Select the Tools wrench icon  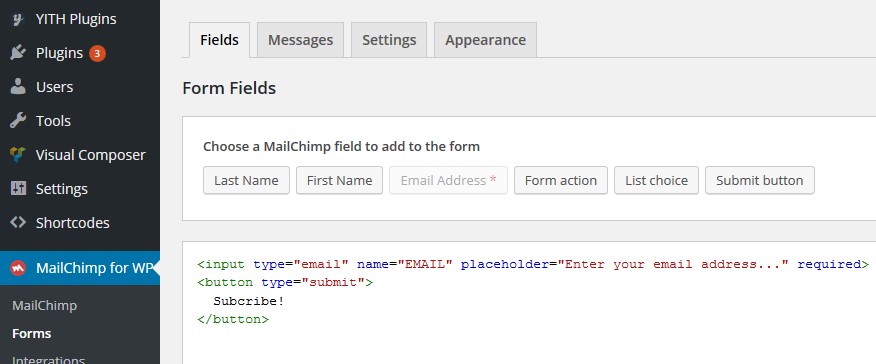point(18,121)
